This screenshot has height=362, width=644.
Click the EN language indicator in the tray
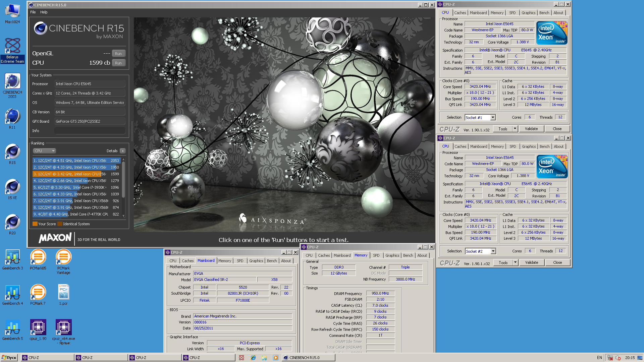coord(599,358)
